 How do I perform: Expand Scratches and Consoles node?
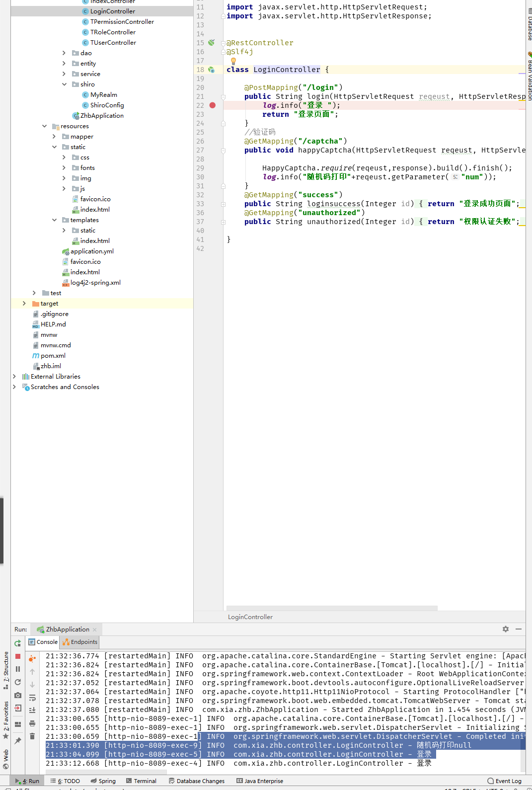[x=14, y=387]
